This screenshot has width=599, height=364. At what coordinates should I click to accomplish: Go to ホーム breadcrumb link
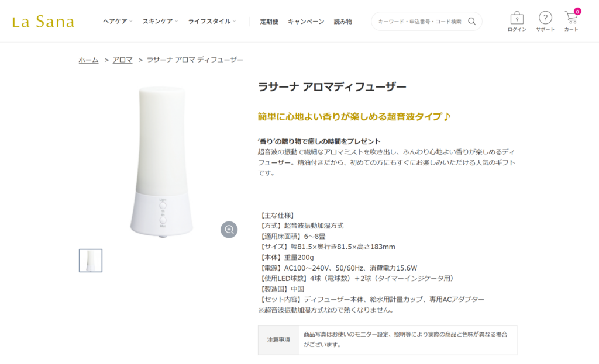[89, 60]
